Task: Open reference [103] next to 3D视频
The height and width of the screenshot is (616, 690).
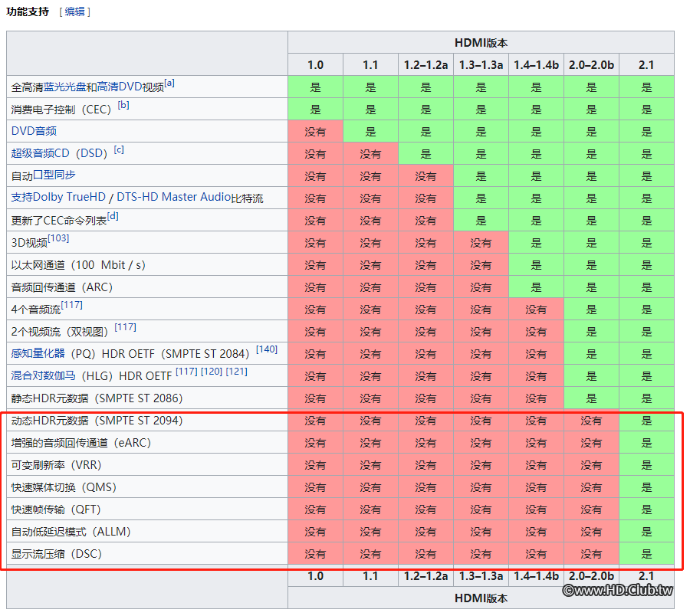Action: (x=58, y=238)
